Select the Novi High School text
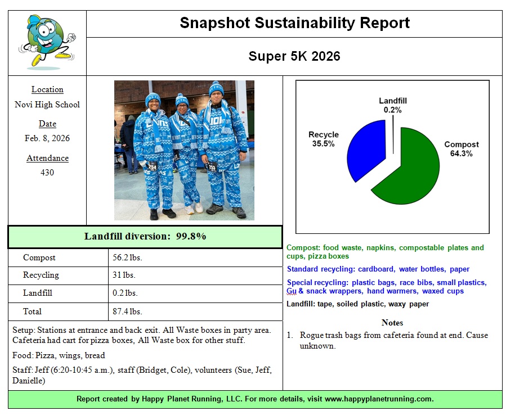Image resolution: width=515 pixels, height=420 pixels. tap(47, 105)
